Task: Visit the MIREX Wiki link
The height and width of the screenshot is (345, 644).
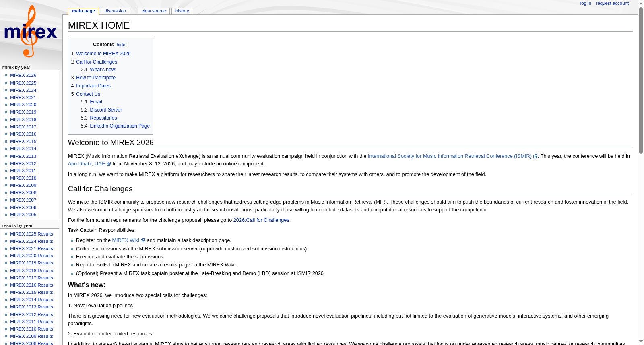Action: coord(126,240)
